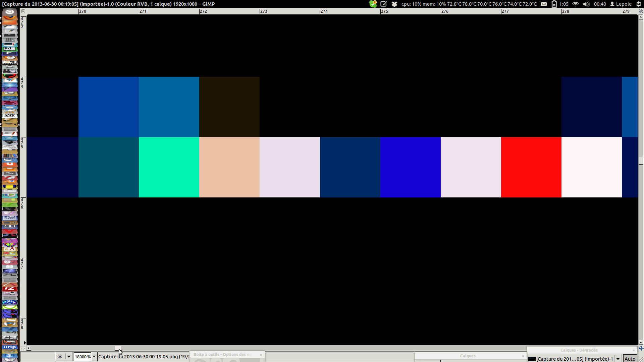Open the system power gear menu
644x362 pixels.
[x=639, y=4]
